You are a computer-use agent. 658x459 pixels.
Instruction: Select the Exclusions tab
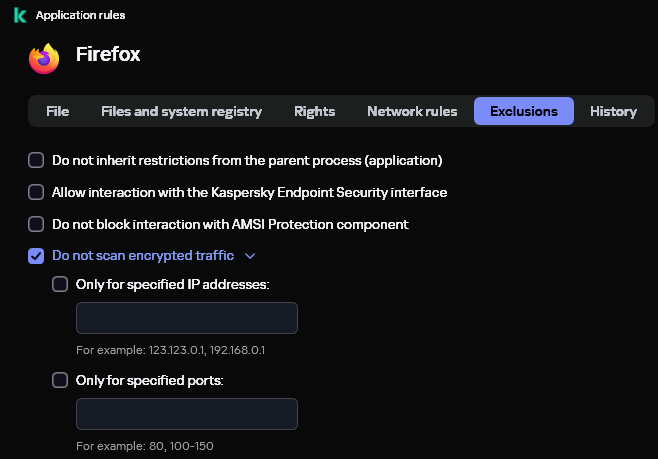click(524, 111)
